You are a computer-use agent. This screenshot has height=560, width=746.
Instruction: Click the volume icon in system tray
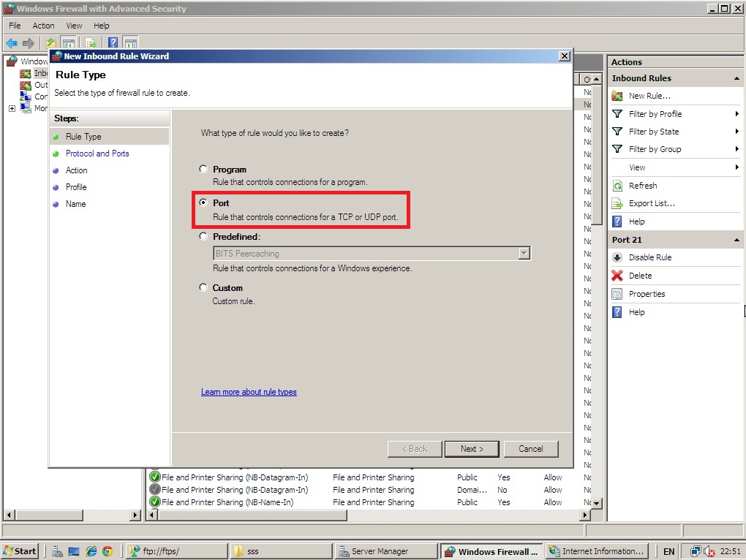point(709,551)
